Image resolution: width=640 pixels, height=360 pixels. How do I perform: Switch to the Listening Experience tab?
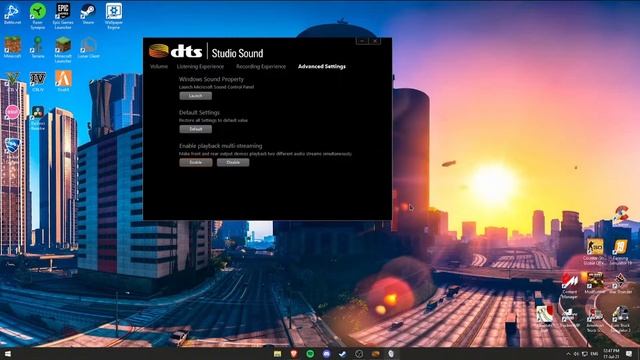200,66
